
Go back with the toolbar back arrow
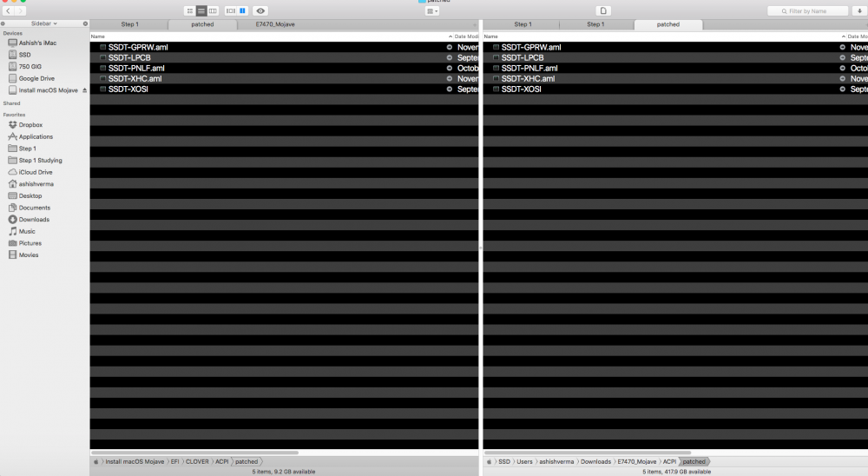pos(9,10)
